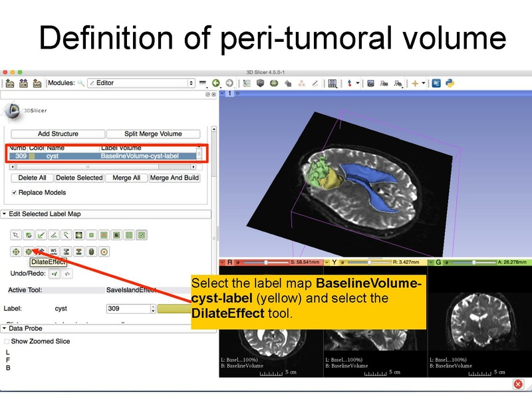
Task: Click the Undo arrow in the Editor
Action: [53, 275]
